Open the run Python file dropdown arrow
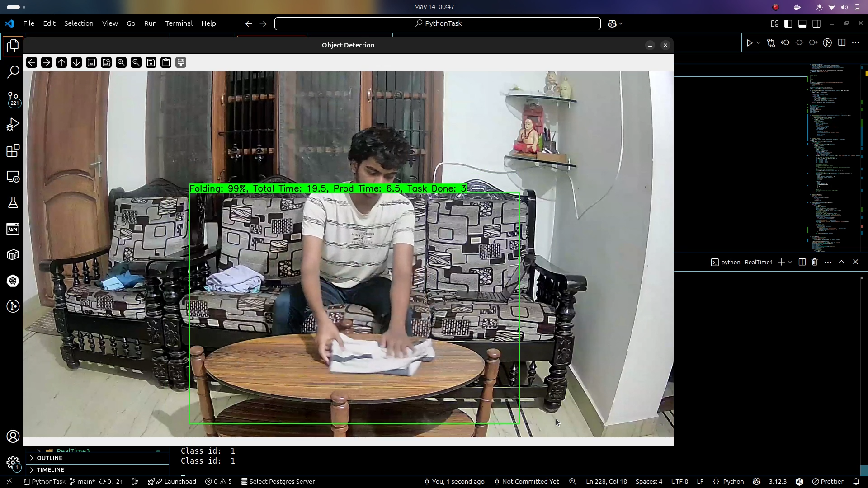 point(759,42)
